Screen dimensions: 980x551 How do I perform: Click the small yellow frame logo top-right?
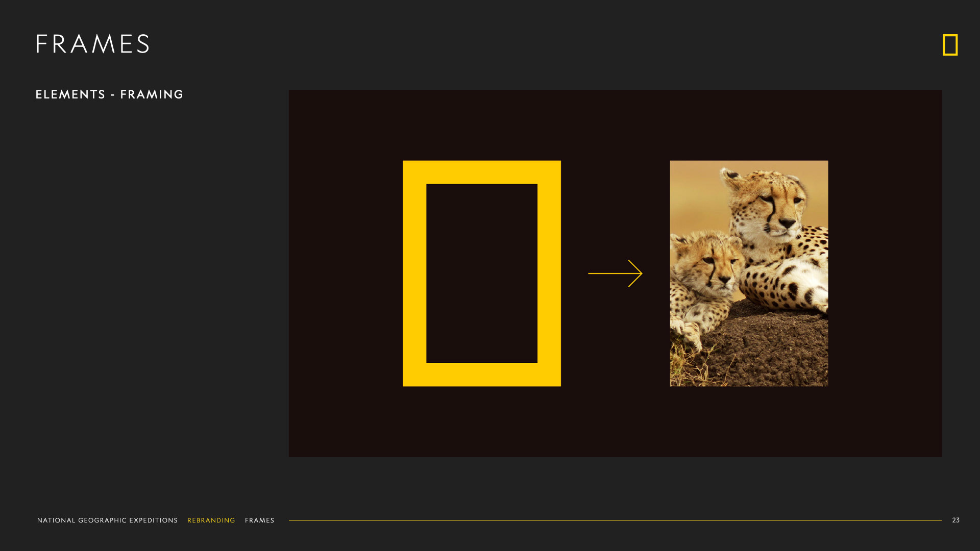(950, 45)
